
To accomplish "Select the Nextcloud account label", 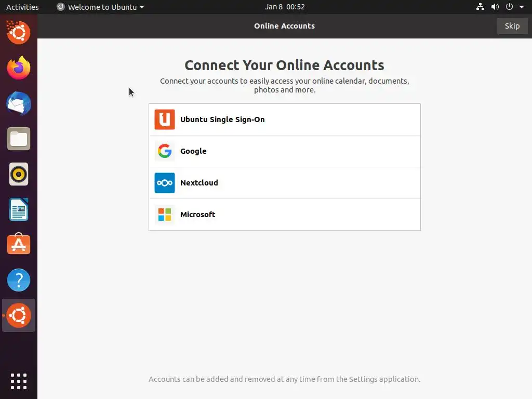I will [199, 183].
